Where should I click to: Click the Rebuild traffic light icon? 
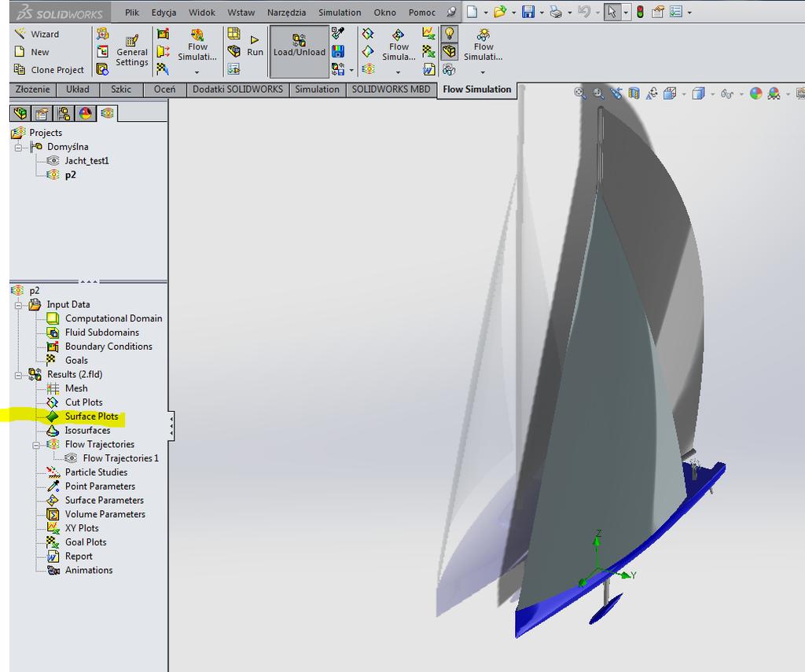(640, 12)
